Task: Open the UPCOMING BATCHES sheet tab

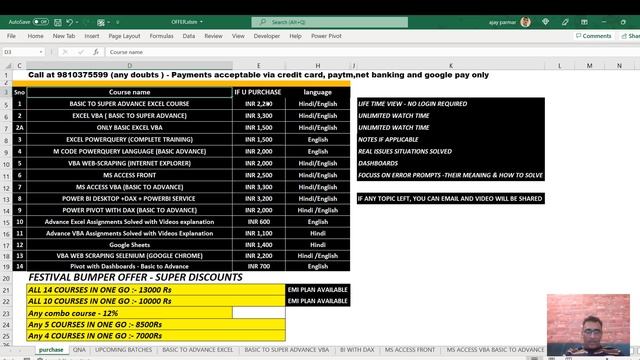Action: (x=123, y=350)
